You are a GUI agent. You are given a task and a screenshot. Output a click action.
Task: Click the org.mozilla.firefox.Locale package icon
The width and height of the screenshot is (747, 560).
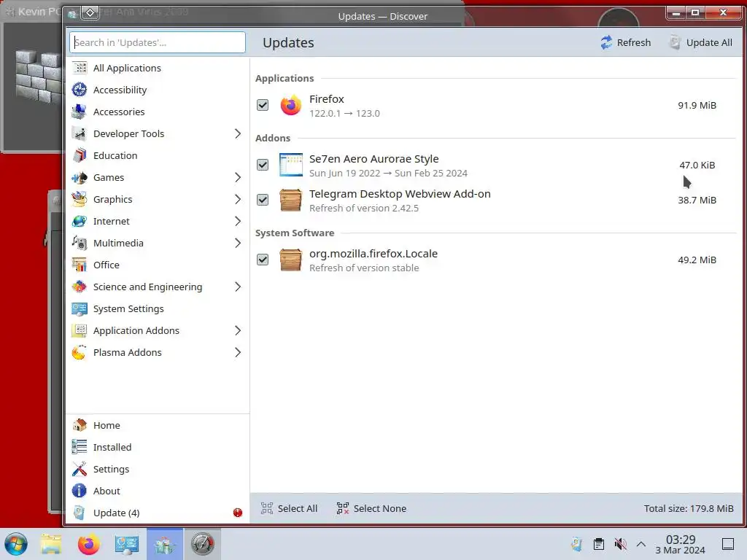click(290, 260)
